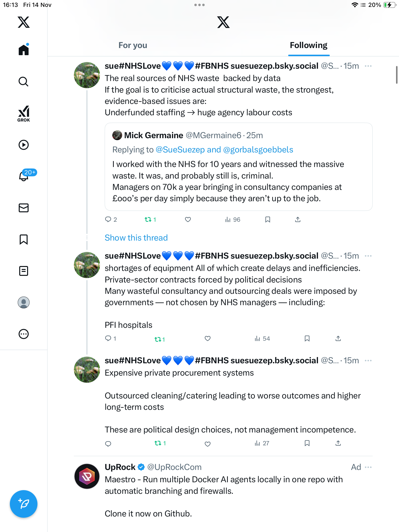Select the Following tab

308,45
